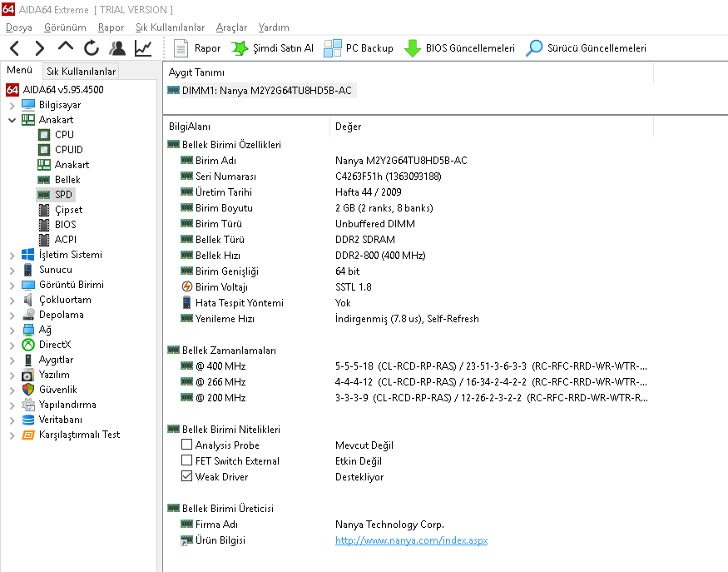Go up one level with Up arrow

click(66, 47)
